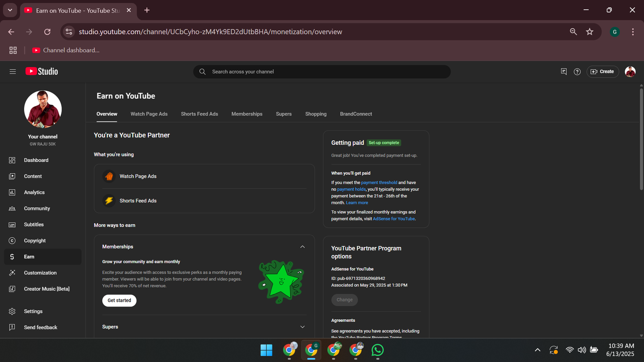Open a new browser tab
This screenshot has height=362, width=644.
coord(147,10)
